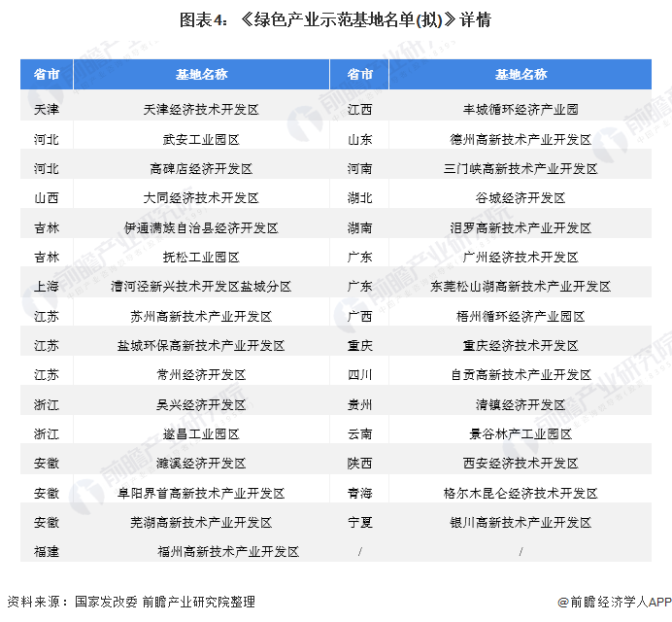Select the 天津 province cell

coord(46,110)
